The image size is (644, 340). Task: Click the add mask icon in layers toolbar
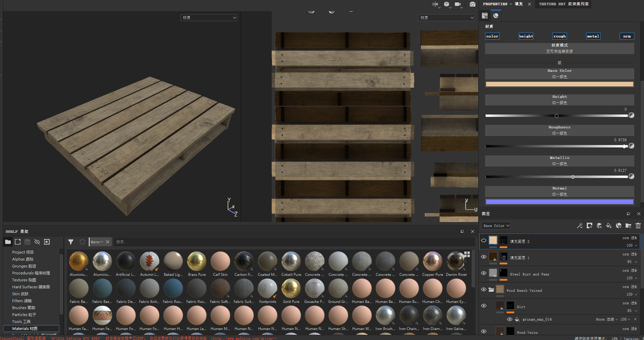[590, 226]
